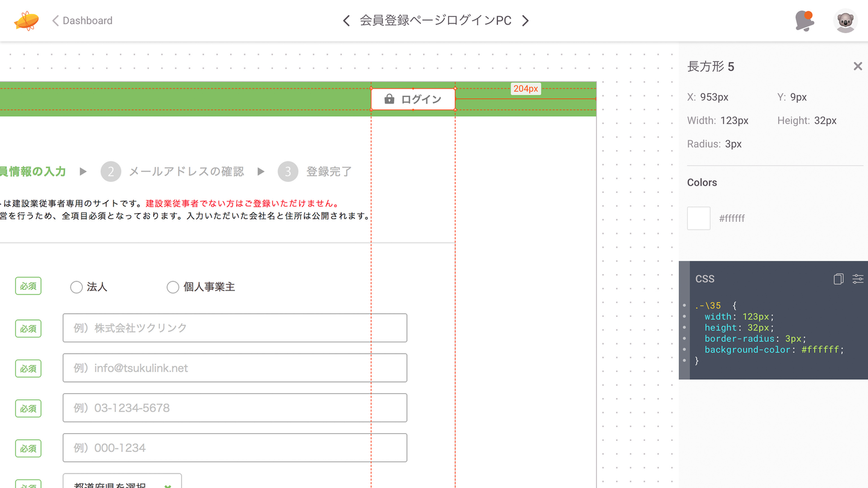Select the ログイン button layer
This screenshot has width=868, height=488.
pos(413,99)
